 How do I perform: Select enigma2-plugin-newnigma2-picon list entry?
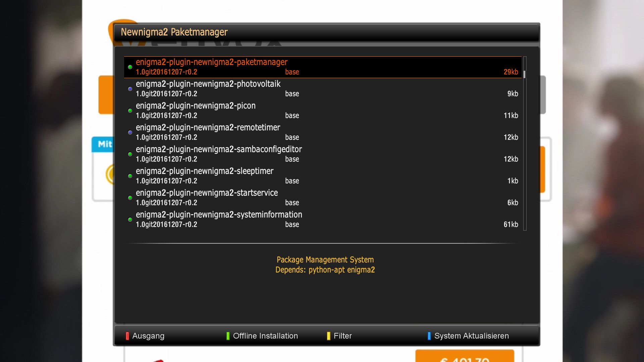click(196, 106)
